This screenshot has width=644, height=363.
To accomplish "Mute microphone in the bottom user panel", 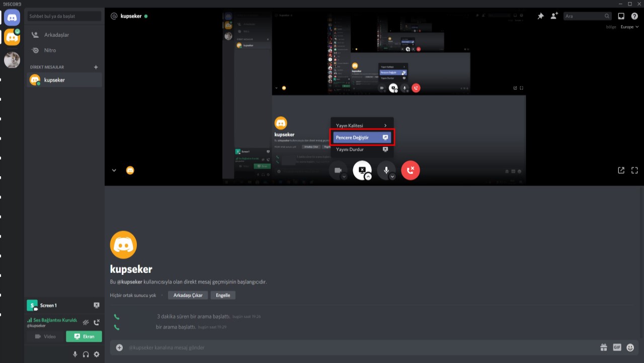I will tap(75, 354).
